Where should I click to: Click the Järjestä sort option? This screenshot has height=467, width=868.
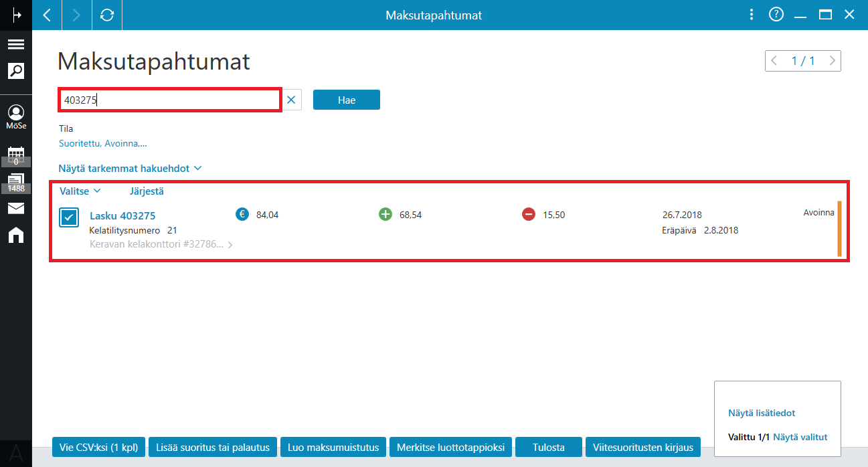tap(147, 191)
